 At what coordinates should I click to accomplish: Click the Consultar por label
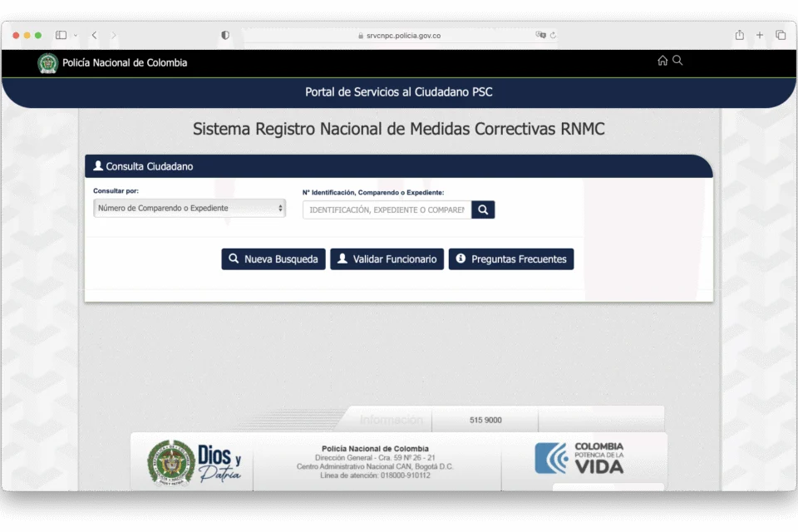point(116,191)
